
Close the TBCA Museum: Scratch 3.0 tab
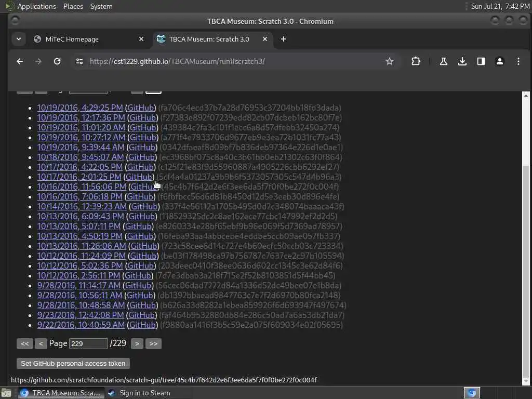point(265,39)
